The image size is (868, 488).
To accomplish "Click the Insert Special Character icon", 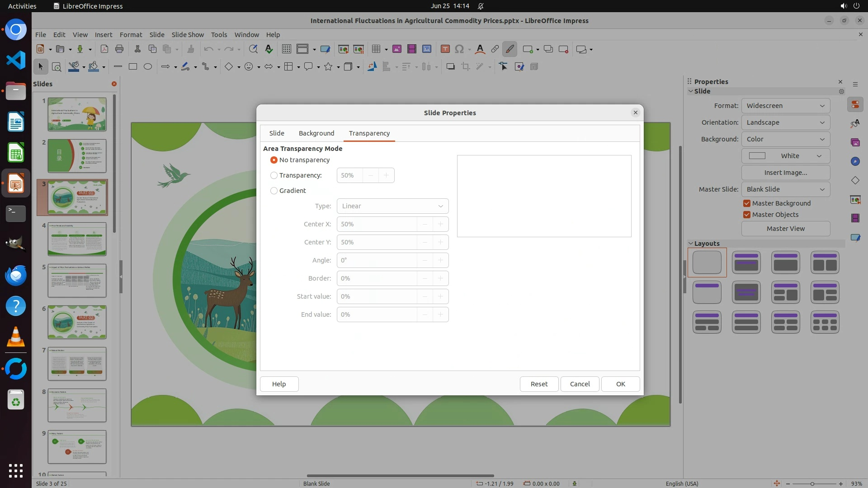I will click(x=459, y=49).
